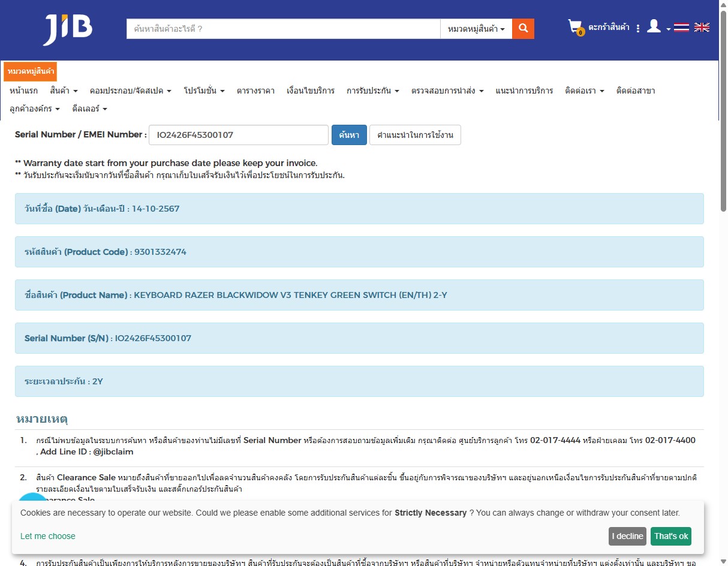728x566 pixels.
Task: Click the warranty period 2Y
Action: point(98,381)
